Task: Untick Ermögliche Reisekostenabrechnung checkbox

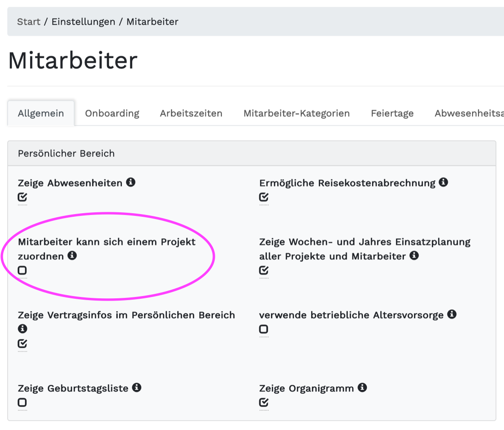Action: [x=264, y=197]
